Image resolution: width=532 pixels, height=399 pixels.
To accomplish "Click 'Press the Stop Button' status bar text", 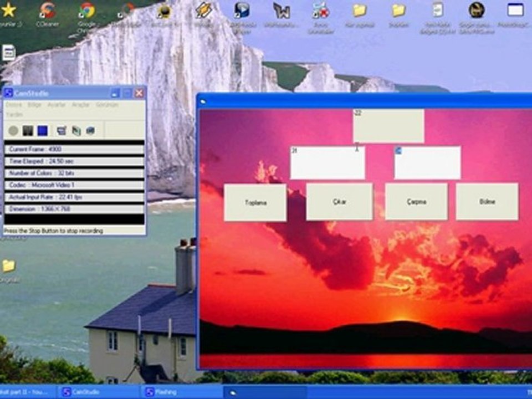I will (x=53, y=231).
